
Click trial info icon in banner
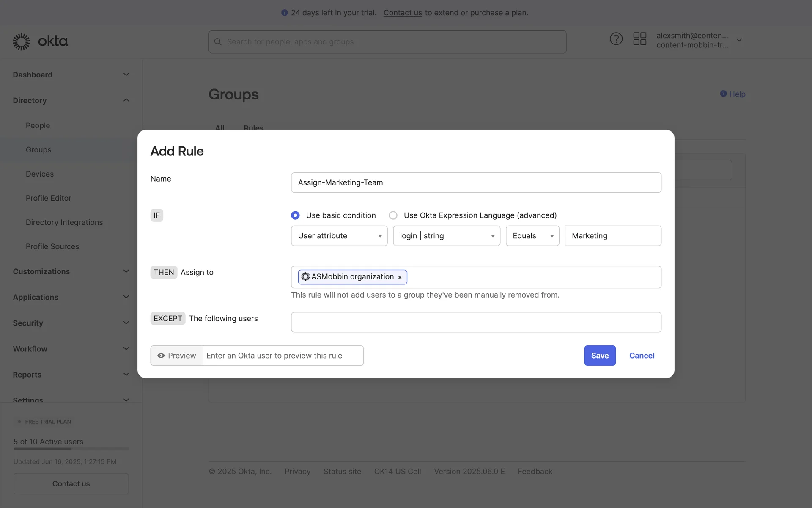click(284, 13)
